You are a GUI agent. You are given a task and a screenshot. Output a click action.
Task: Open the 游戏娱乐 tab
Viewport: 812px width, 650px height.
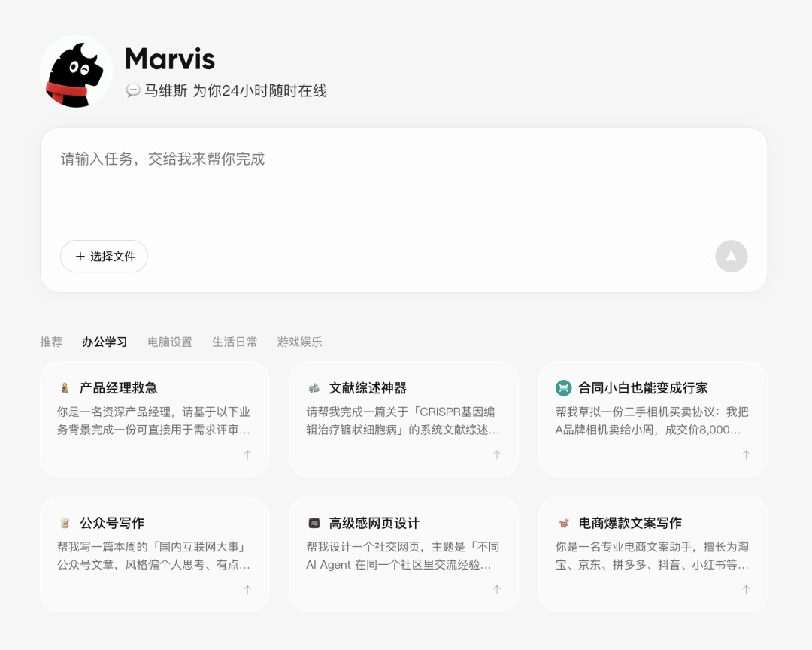click(x=299, y=342)
